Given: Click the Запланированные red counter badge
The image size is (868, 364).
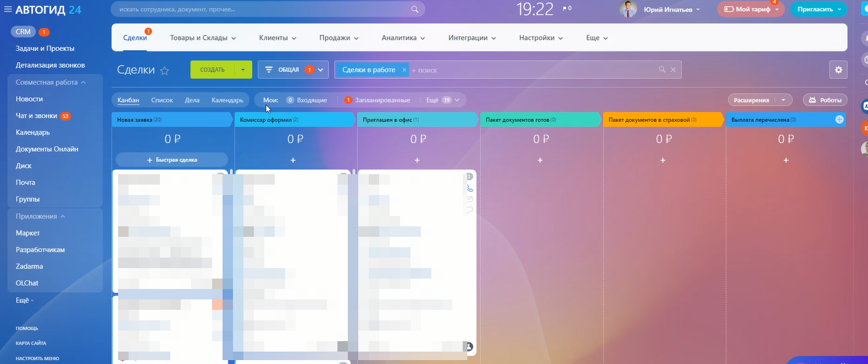Looking at the screenshot, I should (x=348, y=100).
